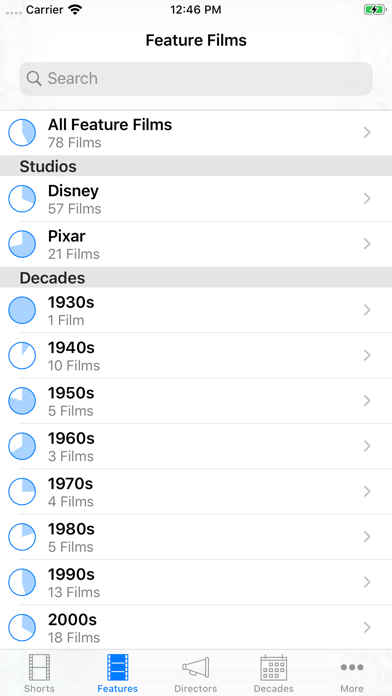392x696 pixels.
Task: Open the All Feature Films chevron
Action: (x=367, y=132)
